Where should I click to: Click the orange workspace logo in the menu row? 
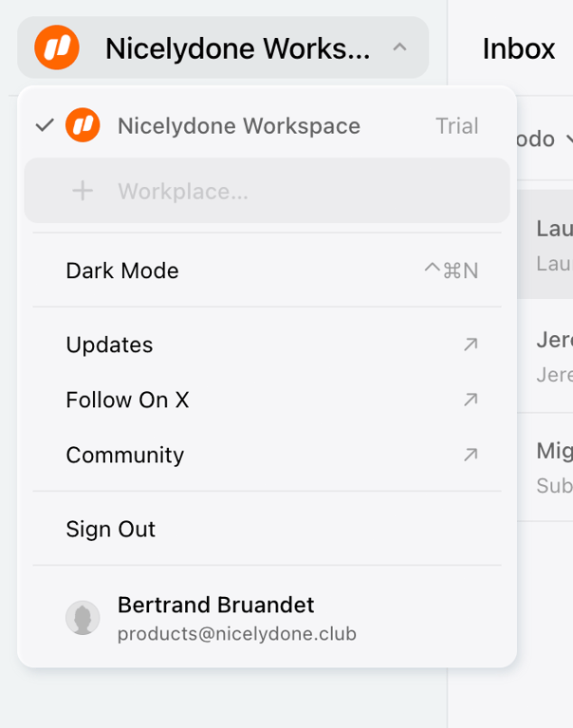(x=83, y=125)
